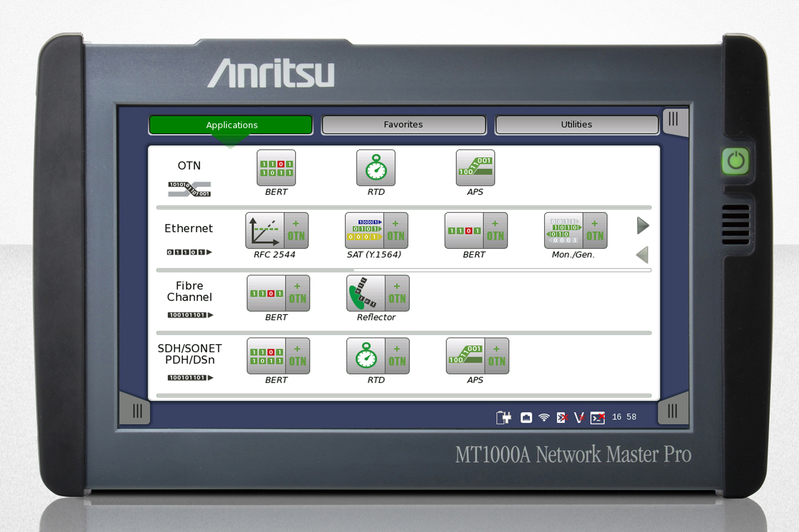
Task: Open the Fibre Channel BERT application
Action: pyautogui.click(x=267, y=293)
